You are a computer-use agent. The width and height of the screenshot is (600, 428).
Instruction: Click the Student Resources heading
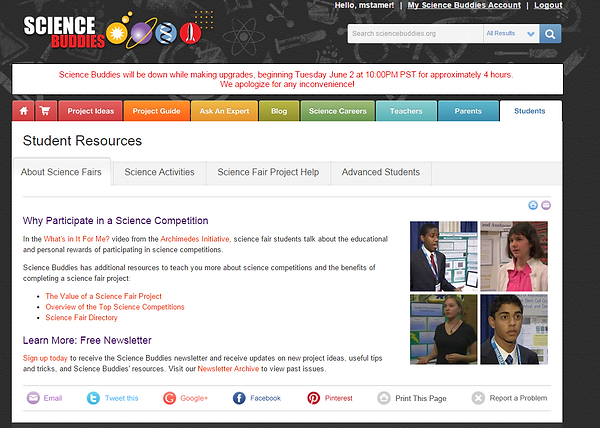(82, 141)
